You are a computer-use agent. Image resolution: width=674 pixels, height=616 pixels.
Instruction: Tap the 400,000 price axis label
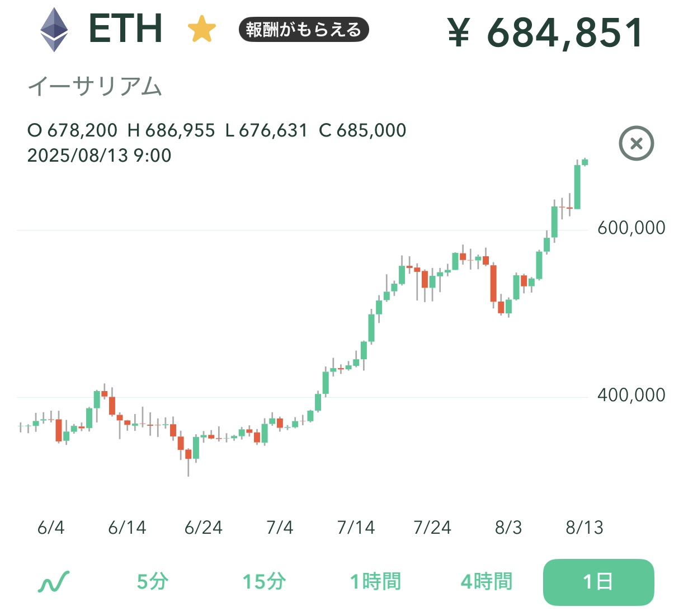click(x=631, y=395)
